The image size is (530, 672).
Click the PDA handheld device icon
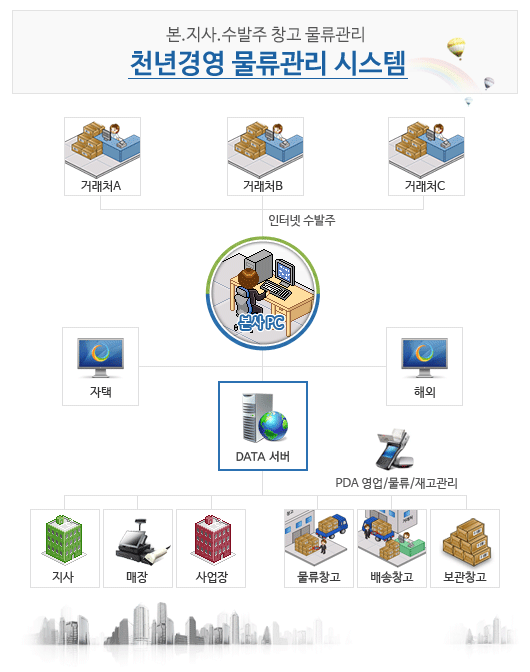click(395, 449)
